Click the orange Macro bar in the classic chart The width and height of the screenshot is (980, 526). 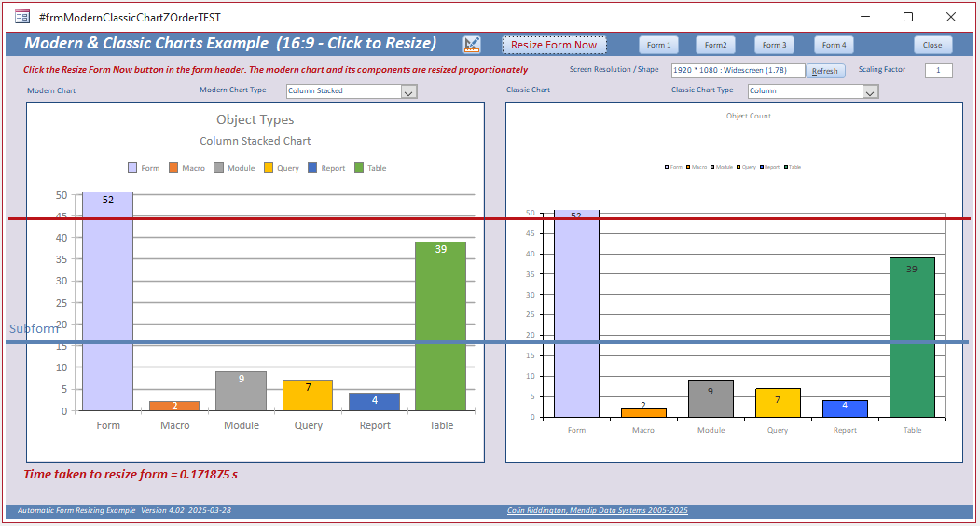643,413
